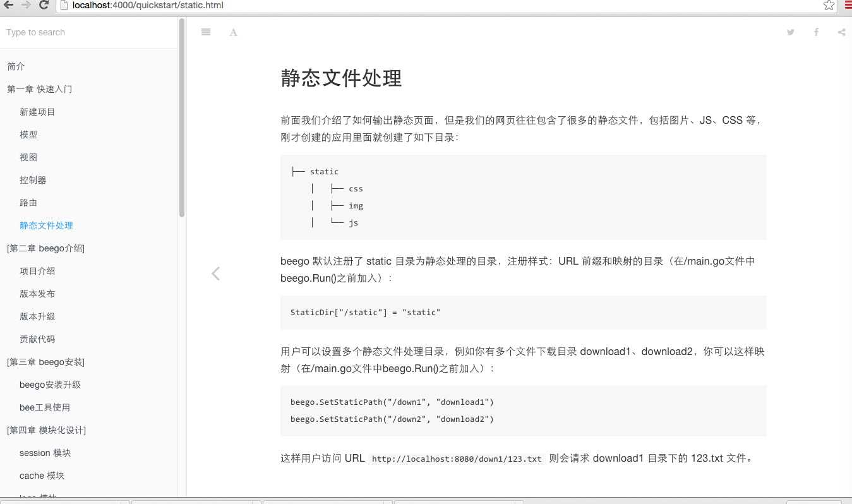Click 'static' root in directory tree
The width and height of the screenshot is (852, 504).
[324, 171]
